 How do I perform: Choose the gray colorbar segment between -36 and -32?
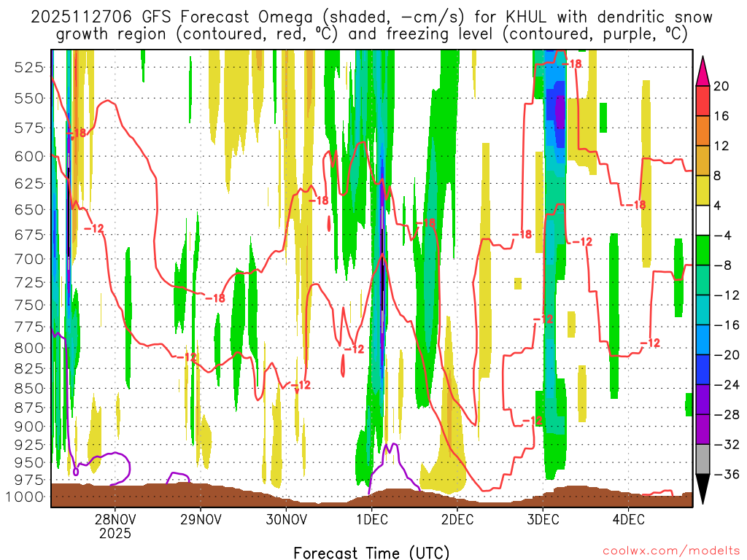click(704, 459)
